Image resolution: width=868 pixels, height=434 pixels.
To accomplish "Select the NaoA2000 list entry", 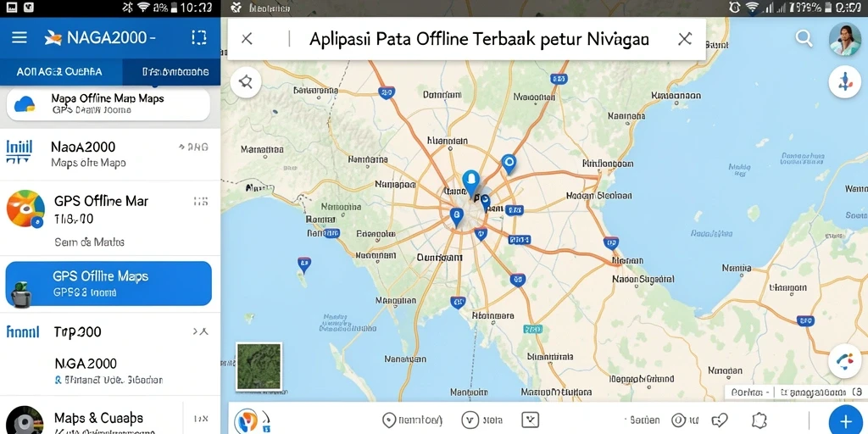I will coord(110,154).
